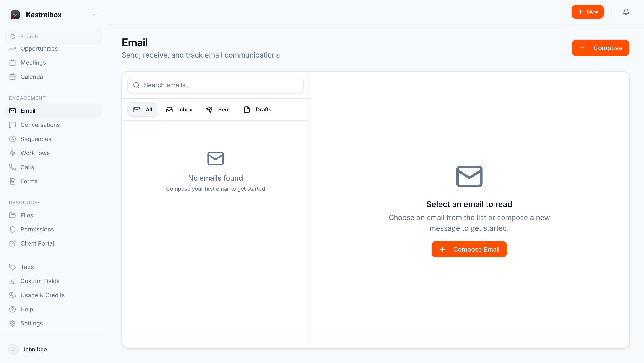This screenshot has width=644, height=363.
Task: Click the Compose Email button
Action: (469, 249)
